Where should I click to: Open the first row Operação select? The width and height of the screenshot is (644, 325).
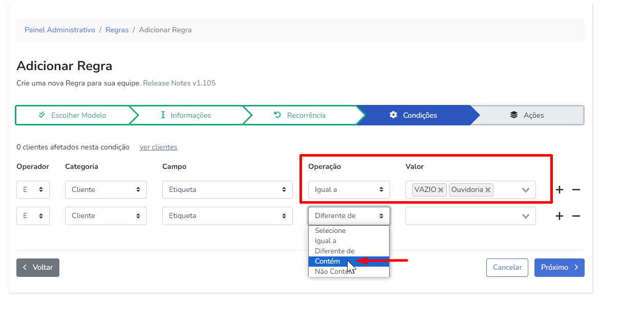(349, 189)
